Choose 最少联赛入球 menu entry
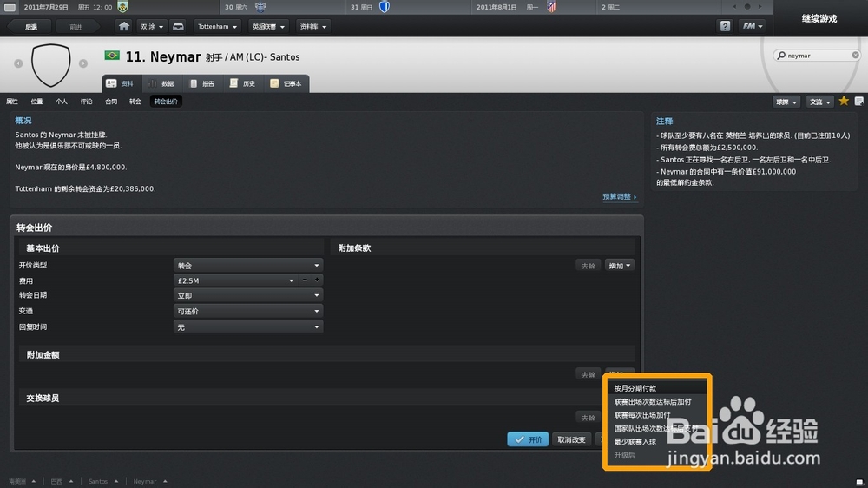This screenshot has height=488, width=868. pyautogui.click(x=657, y=441)
